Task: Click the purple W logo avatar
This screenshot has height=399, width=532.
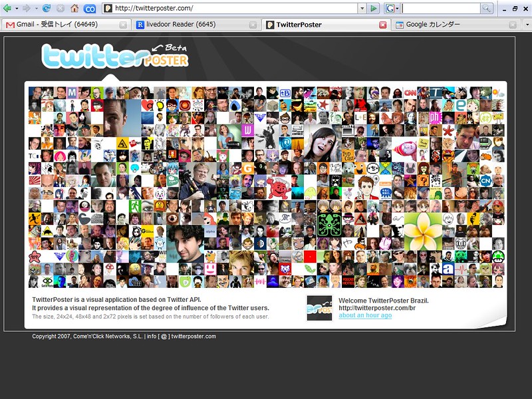Action: (247, 130)
